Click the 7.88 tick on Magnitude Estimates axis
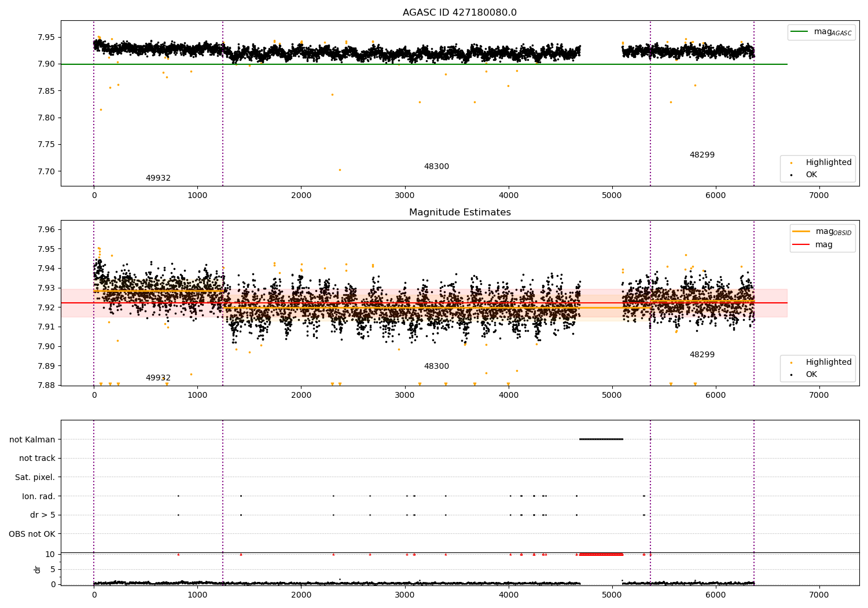This screenshot has width=868, height=608. click(46, 386)
